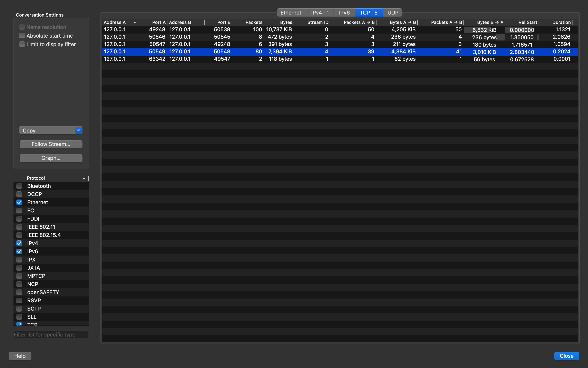Enable the IEEE 802.11 protocol checkbox
Screen dimensions: 588x368
19,227
